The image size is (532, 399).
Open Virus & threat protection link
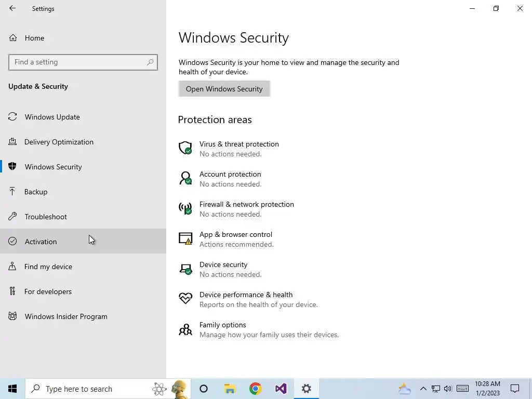coord(239,144)
